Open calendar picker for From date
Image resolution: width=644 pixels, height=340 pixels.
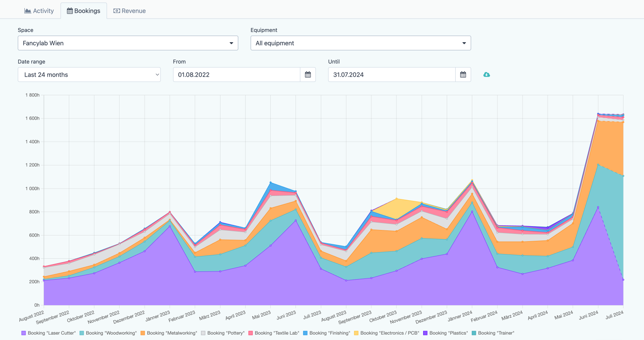(308, 75)
